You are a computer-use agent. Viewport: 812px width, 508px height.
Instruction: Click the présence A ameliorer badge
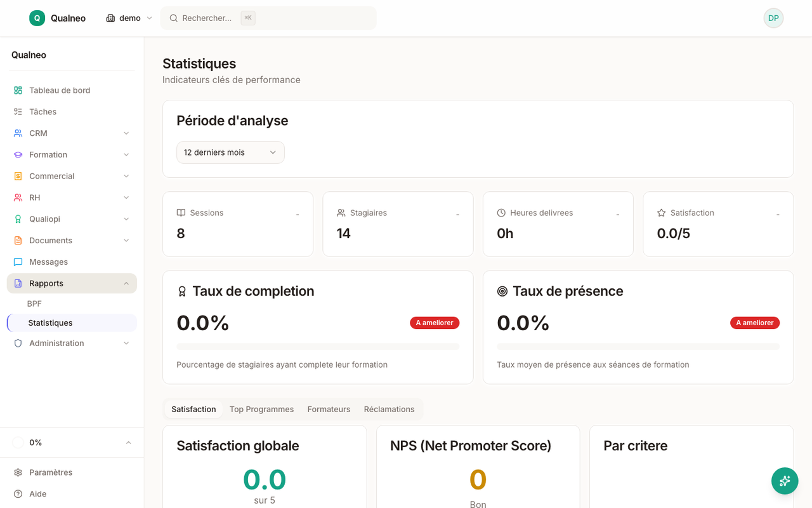755,323
